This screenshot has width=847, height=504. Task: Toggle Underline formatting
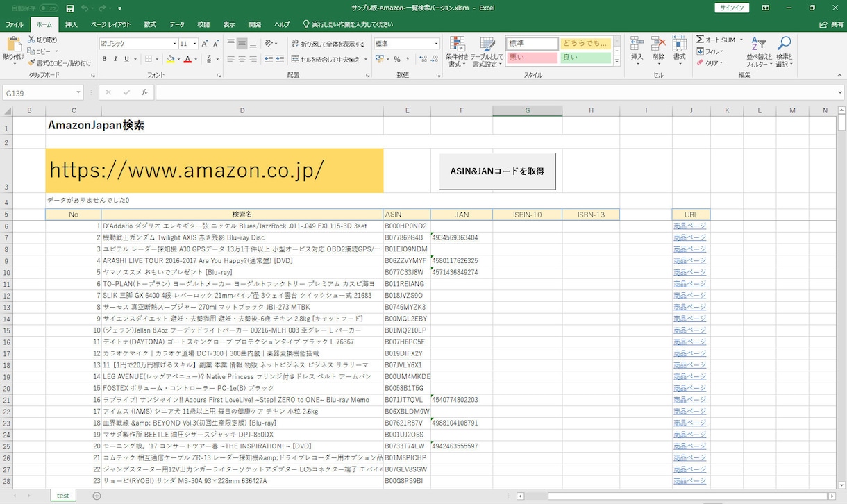pos(126,59)
